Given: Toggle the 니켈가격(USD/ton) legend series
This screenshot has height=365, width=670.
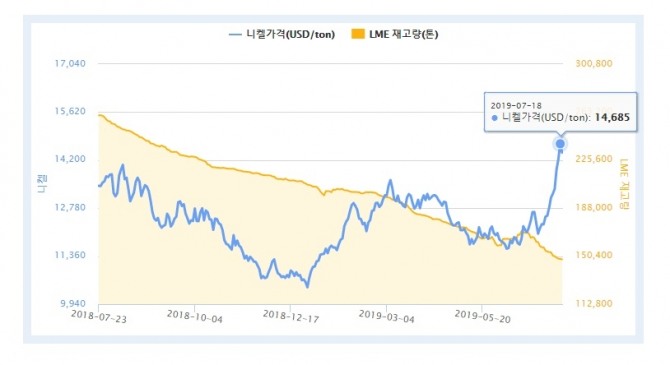Looking at the screenshot, I should [x=282, y=34].
